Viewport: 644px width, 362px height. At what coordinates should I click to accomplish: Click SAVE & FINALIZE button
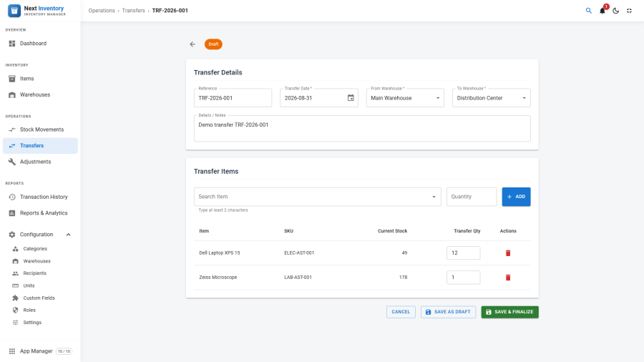click(x=509, y=312)
